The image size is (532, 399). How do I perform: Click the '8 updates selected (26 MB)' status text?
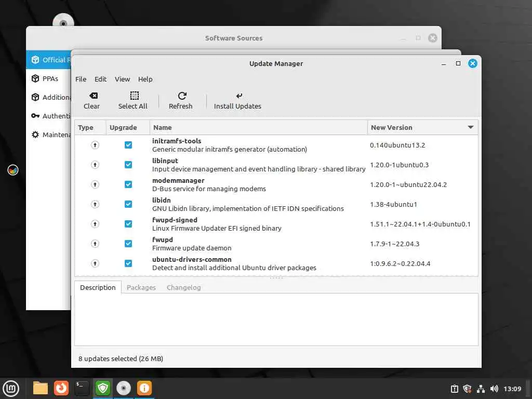coord(121,358)
